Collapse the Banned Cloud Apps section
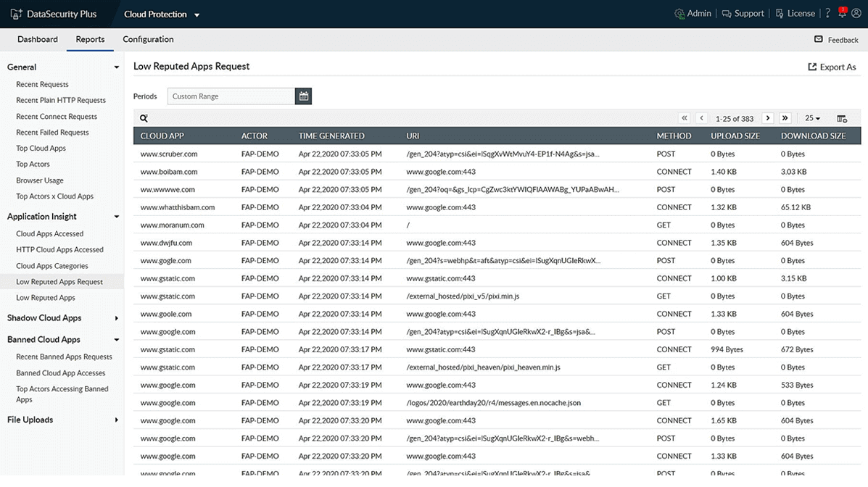 [116, 339]
